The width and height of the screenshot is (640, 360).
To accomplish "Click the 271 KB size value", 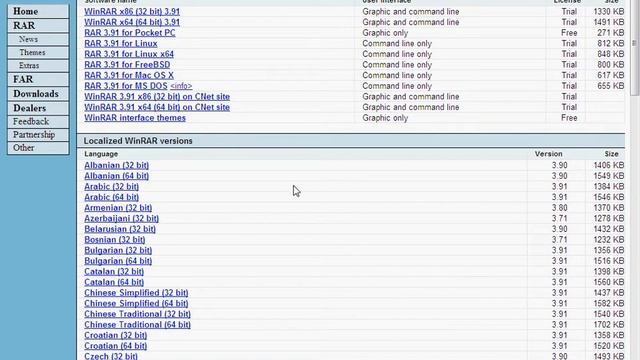I will coord(611,33).
